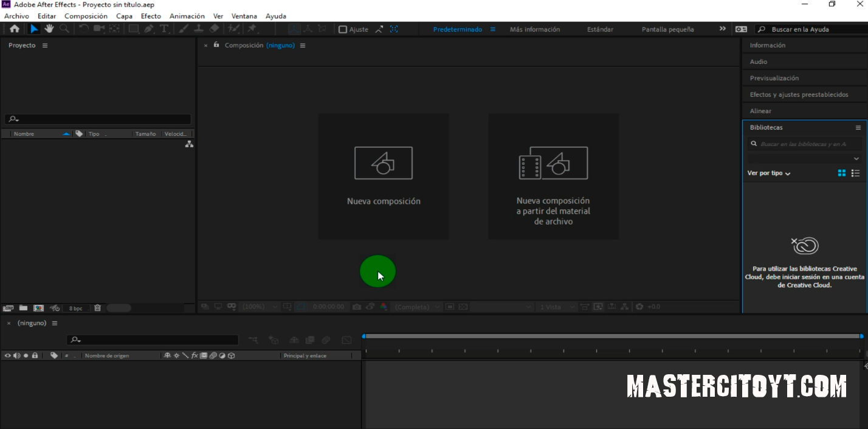868x429 pixels.
Task: Click the Nueva composición button
Action: click(384, 176)
